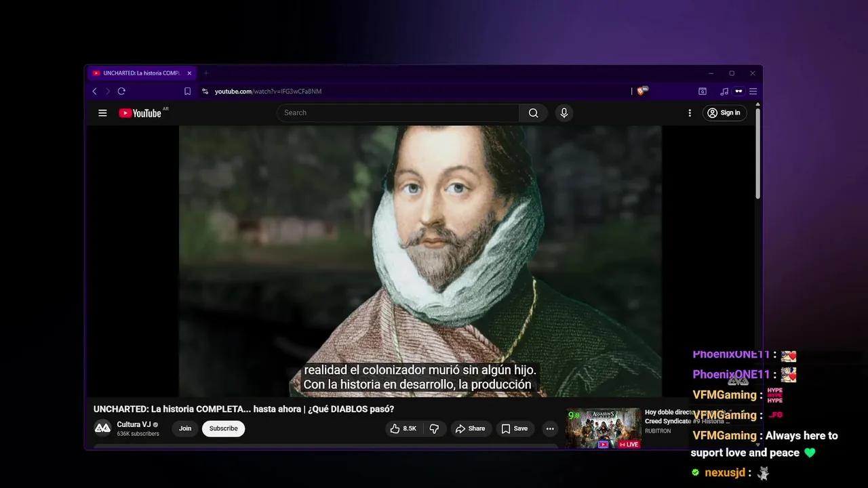Open the Assassin's Creed Syndicate live thumbnail
The image size is (868, 488).
click(604, 428)
